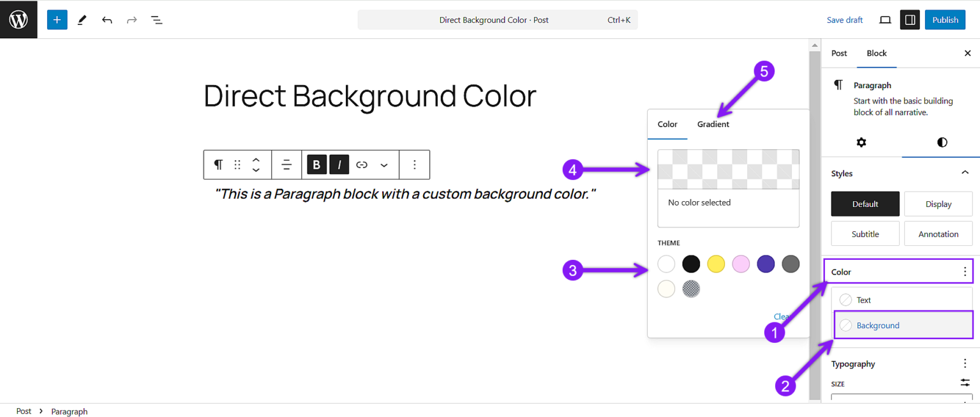
Task: Open the Color options three-dot menu
Action: (965, 271)
